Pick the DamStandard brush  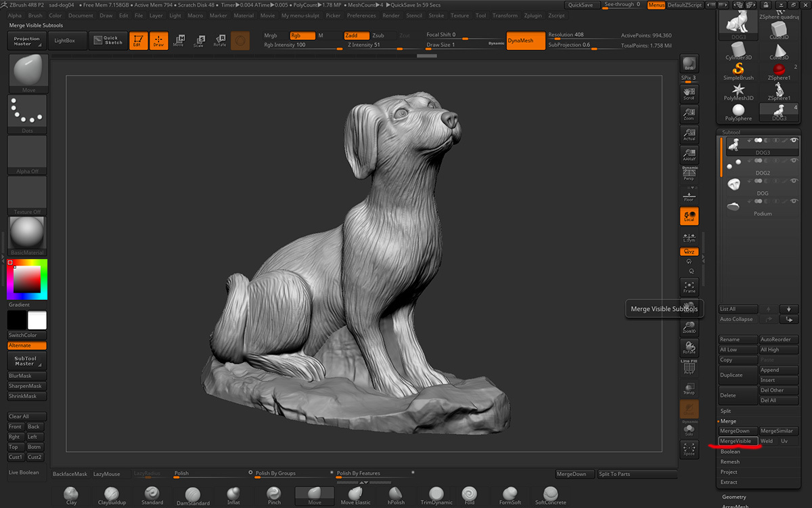193,496
